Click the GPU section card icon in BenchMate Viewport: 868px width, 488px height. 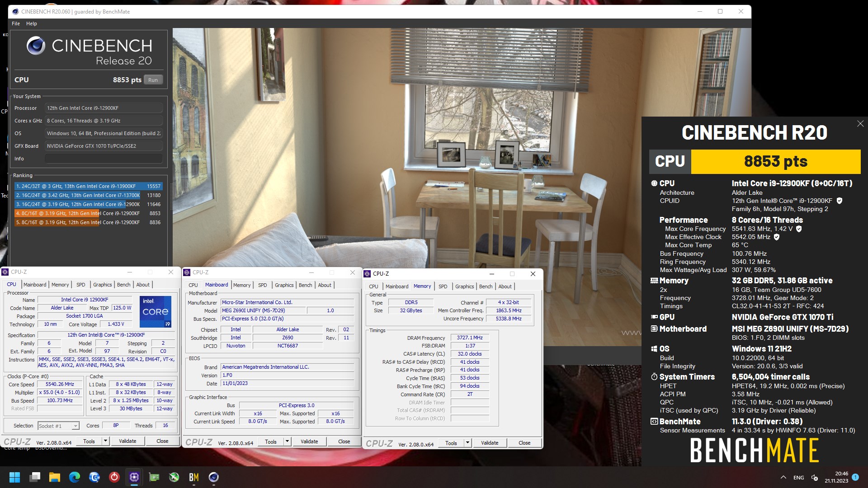coord(654,317)
